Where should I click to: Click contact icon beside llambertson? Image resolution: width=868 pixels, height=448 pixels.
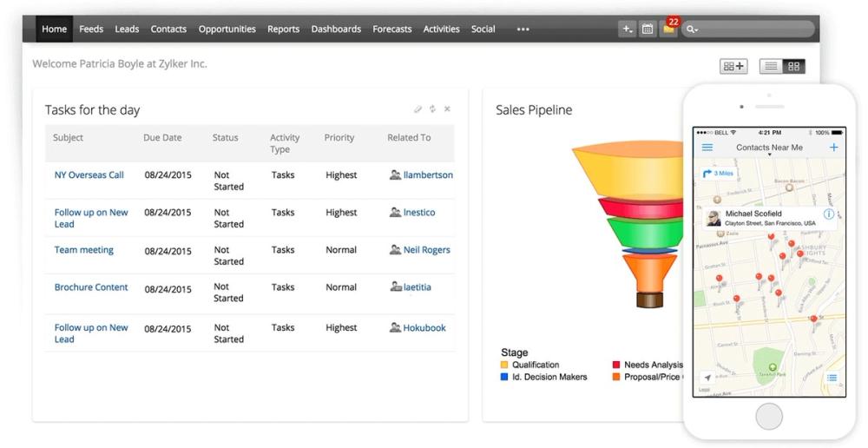395,175
